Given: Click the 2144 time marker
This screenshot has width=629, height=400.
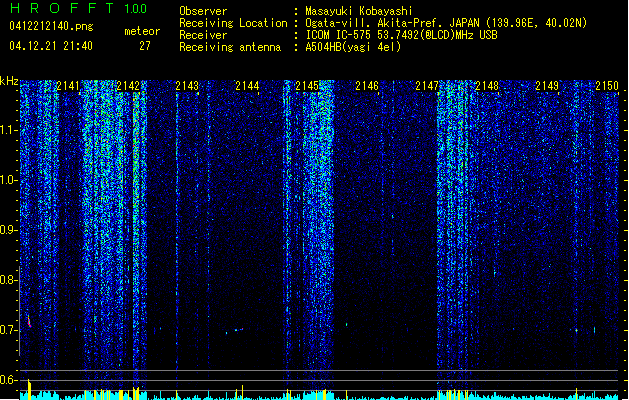Looking at the screenshot, I should pos(248,86).
